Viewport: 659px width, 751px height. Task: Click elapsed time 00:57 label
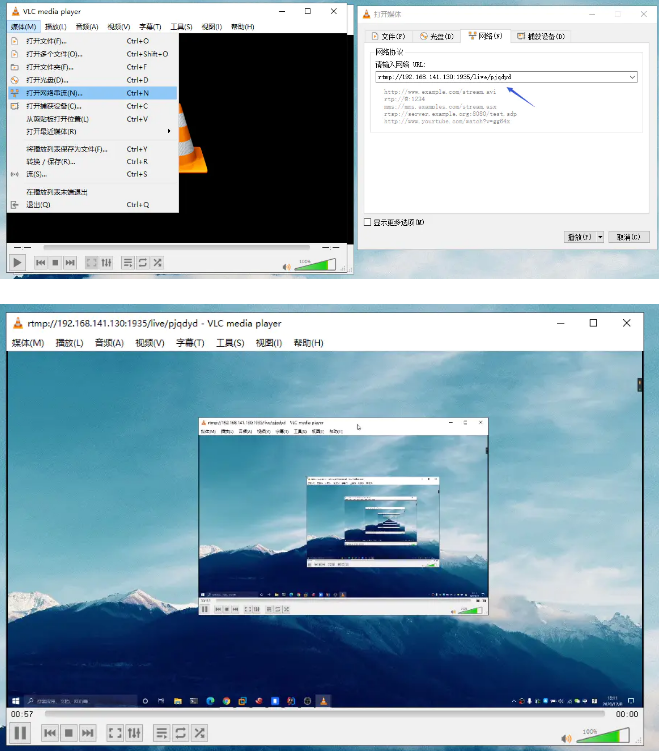[22, 714]
